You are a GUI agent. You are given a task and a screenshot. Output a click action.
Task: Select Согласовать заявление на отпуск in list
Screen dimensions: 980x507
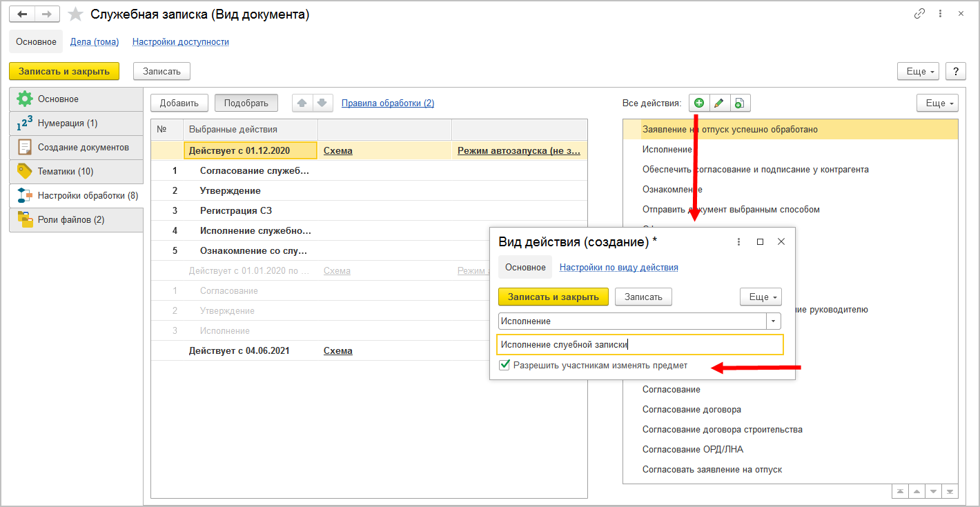pyautogui.click(x=712, y=470)
